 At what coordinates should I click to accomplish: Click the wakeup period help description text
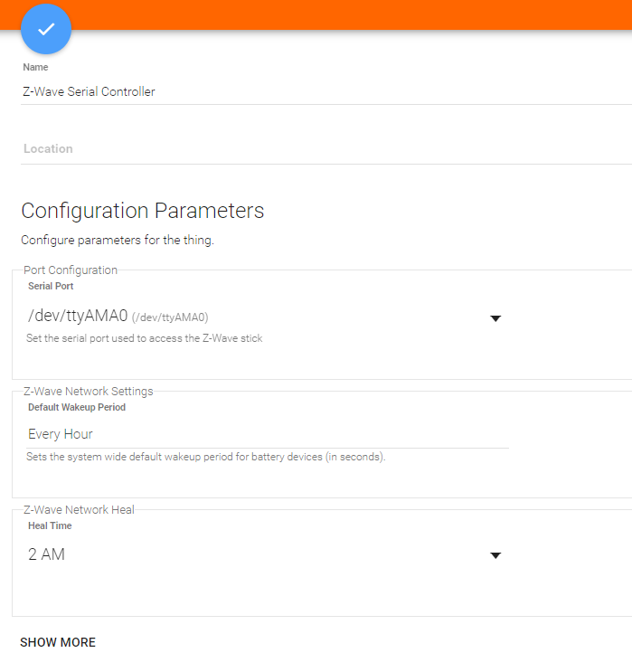pos(205,457)
